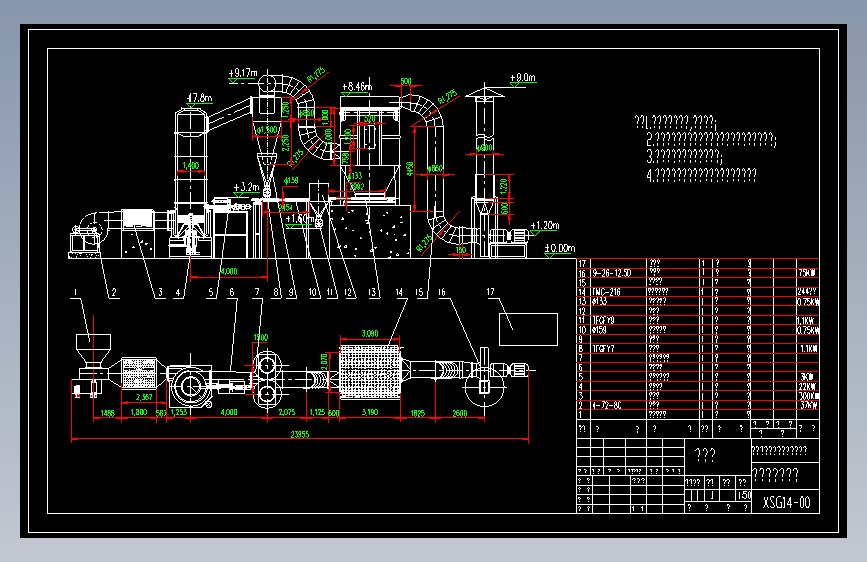Screen dimensions: 867x562
Task: Click the ø1,500 cyclone diameter dimension
Action: [267, 130]
